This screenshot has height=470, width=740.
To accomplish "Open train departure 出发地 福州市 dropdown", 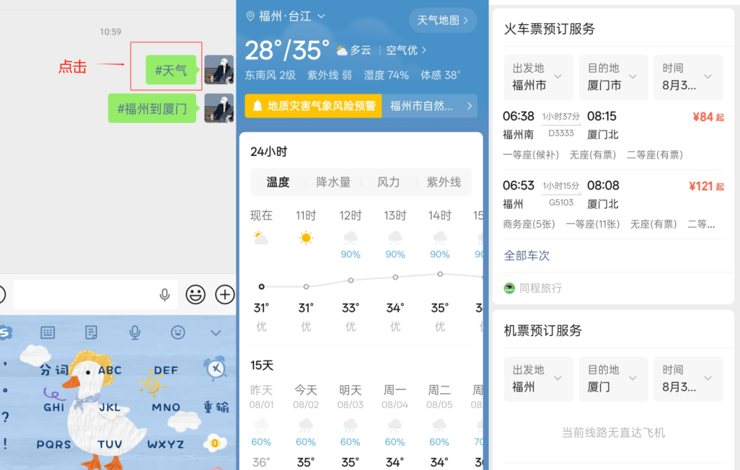I will pos(538,76).
